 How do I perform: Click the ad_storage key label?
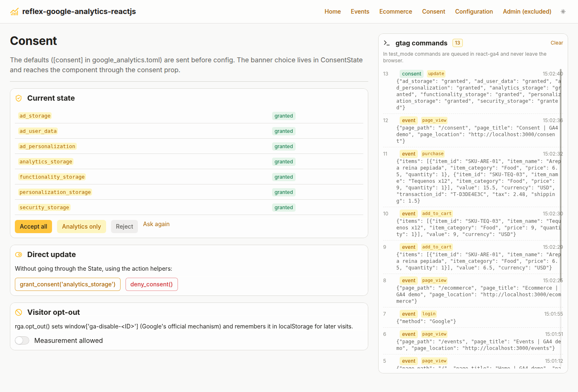click(35, 116)
